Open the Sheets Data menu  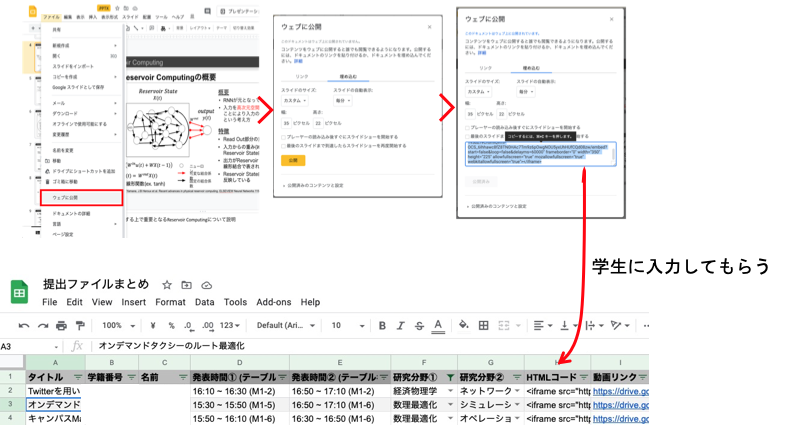click(205, 302)
